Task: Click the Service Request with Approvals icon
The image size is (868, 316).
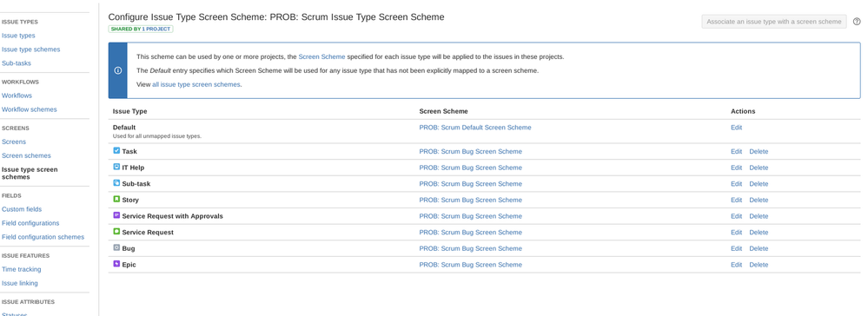Action: click(x=116, y=215)
